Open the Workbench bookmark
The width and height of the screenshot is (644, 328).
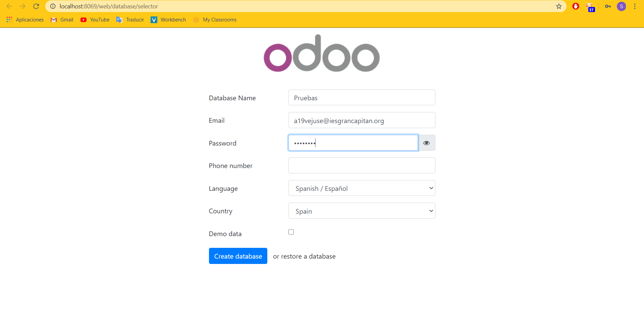168,20
